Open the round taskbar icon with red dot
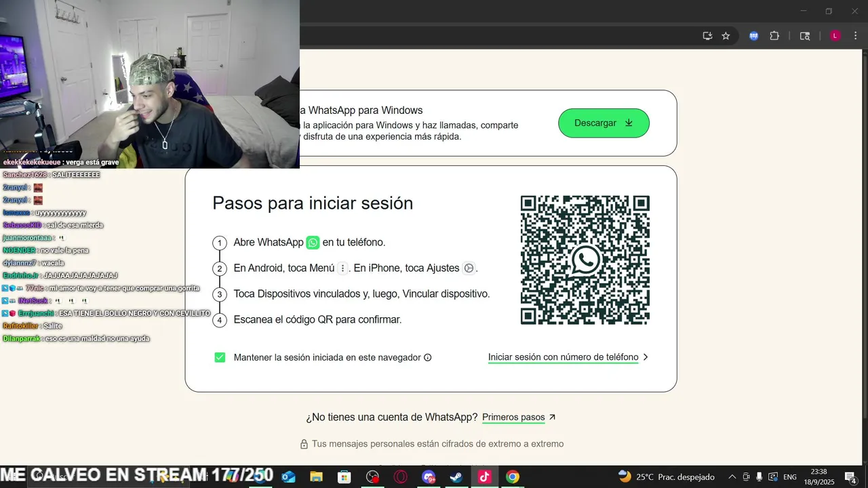Screen dimensions: 868x488 point(372,477)
